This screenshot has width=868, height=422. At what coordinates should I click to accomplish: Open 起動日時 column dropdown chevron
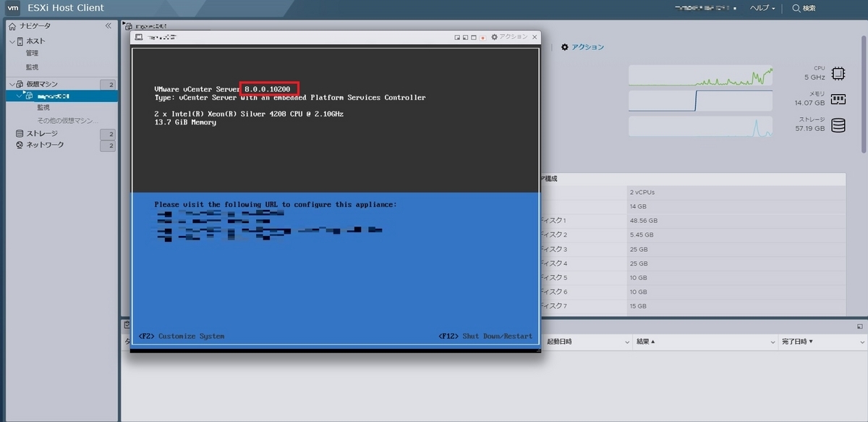(x=627, y=342)
